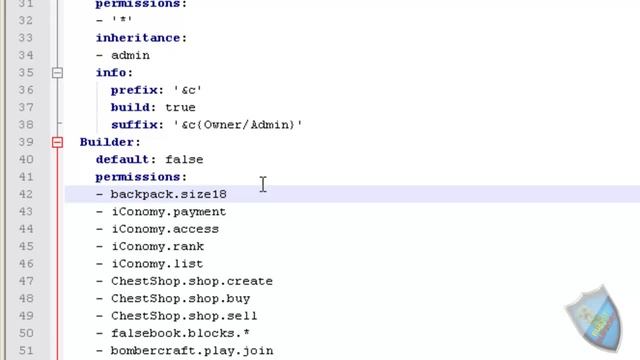Click the 'iConomy.payment' entry
The height and width of the screenshot is (360, 640).
[x=169, y=211]
